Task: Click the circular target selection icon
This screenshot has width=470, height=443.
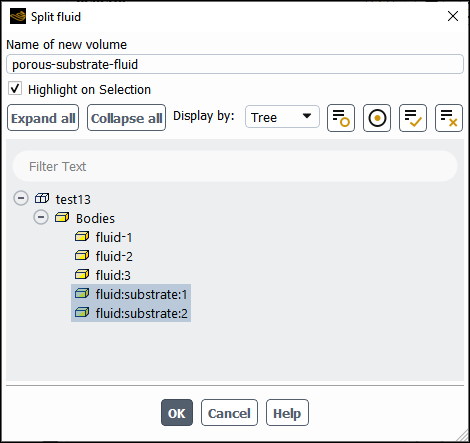Action: [377, 118]
